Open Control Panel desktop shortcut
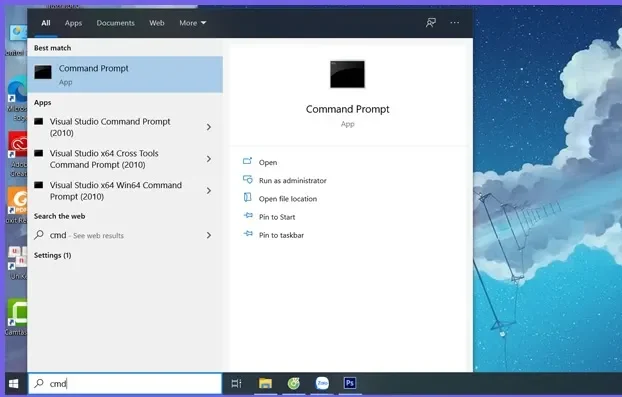 tap(17, 40)
